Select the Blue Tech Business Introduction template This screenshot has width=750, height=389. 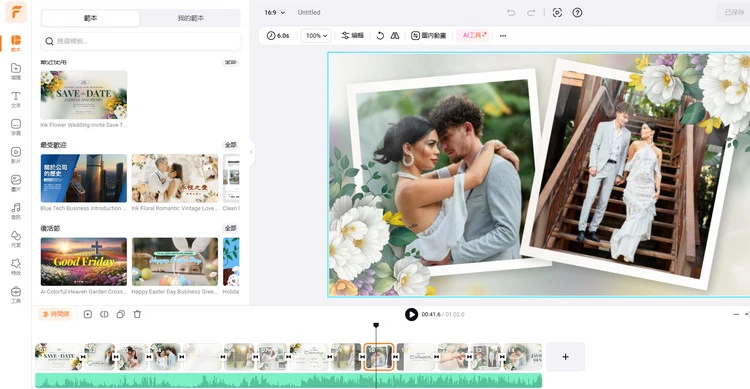coord(84,178)
